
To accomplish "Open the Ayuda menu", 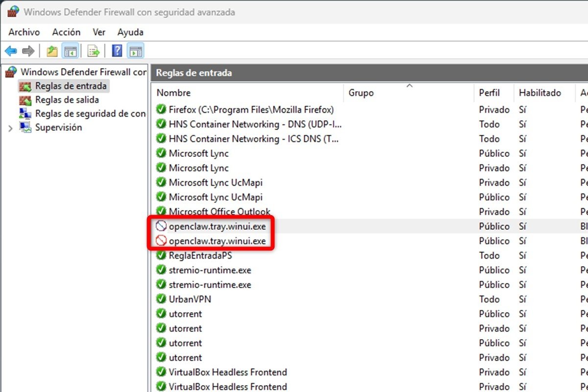I will (130, 32).
